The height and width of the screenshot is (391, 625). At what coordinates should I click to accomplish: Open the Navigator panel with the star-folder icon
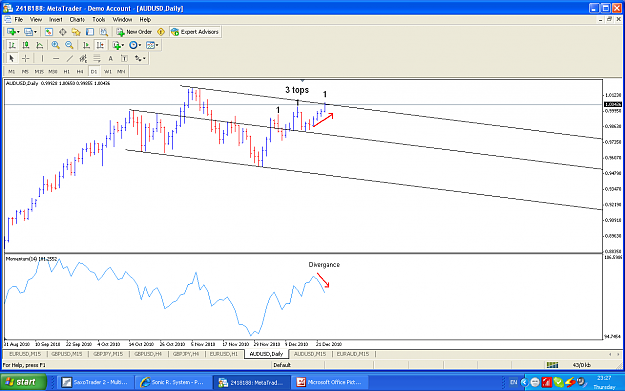(x=76, y=32)
